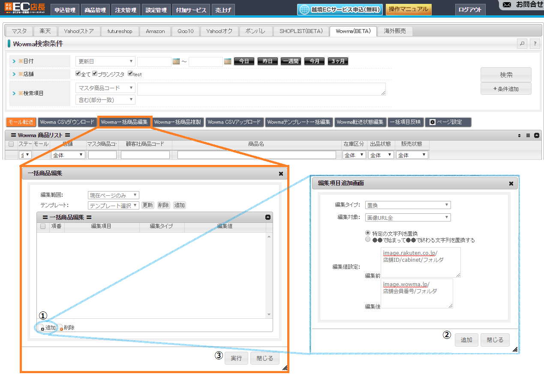Screen dimensions: 544x392
Task: Collapse the Wowma商品リスト panel
Action: tap(536, 135)
